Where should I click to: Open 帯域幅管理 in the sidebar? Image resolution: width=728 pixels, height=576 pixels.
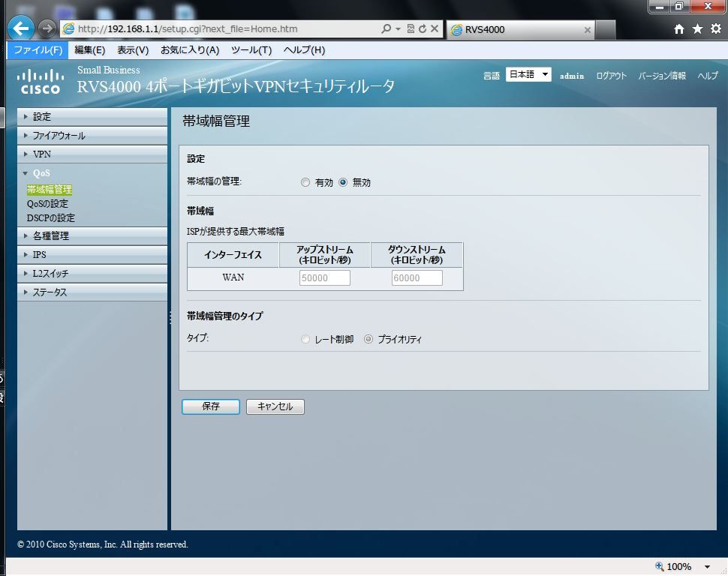pos(50,189)
